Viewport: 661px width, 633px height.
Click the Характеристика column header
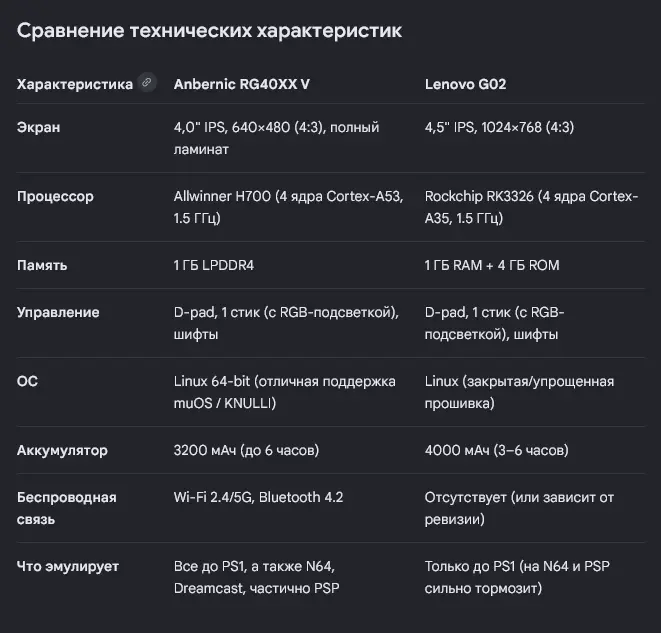point(75,84)
